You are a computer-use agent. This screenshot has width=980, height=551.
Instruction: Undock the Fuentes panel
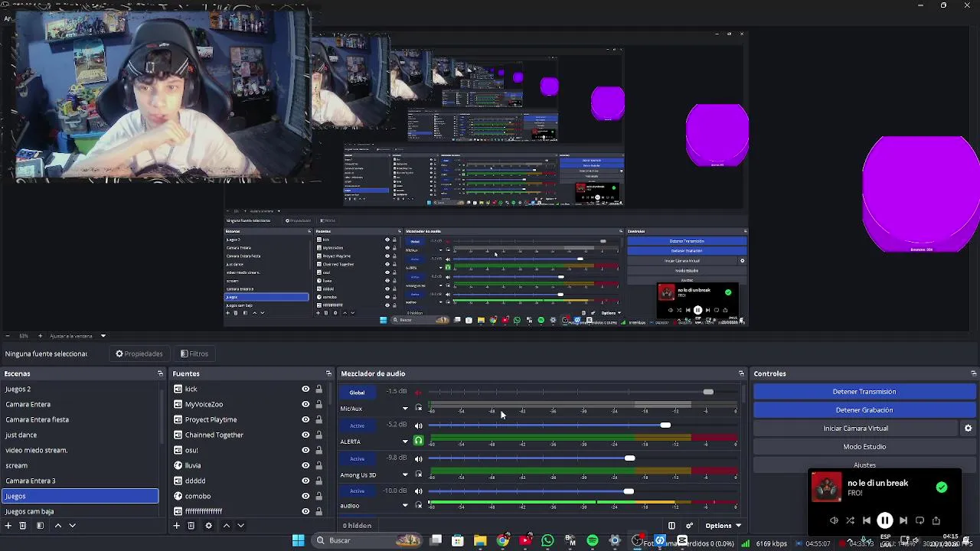(328, 373)
